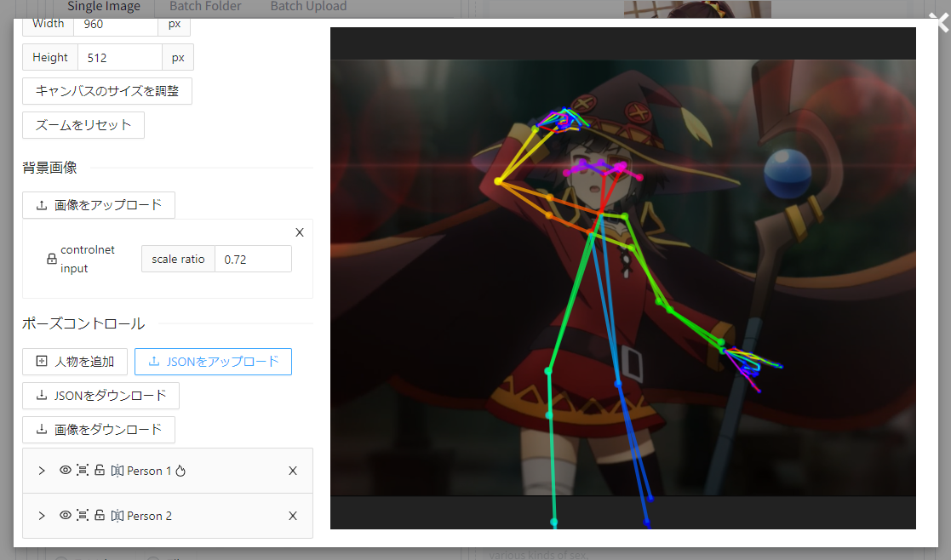Click the 画像をアップロード button

click(99, 205)
